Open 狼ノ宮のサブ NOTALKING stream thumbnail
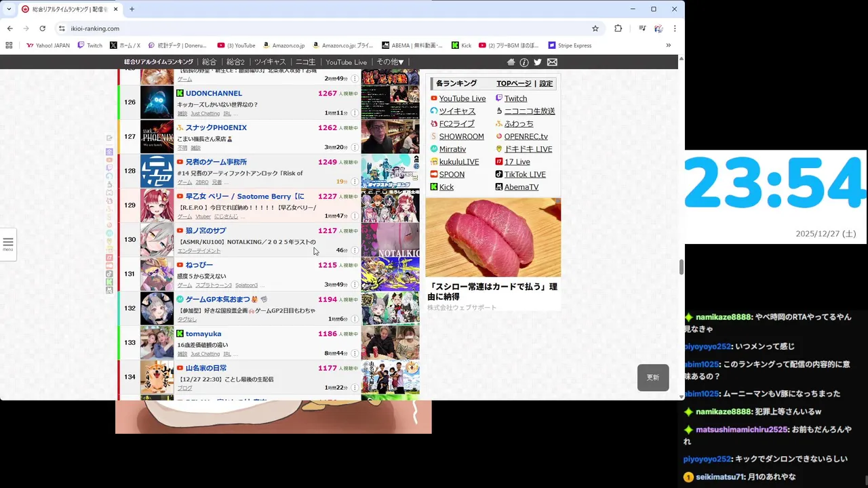Viewport: 868px width, 488px height. tap(390, 240)
